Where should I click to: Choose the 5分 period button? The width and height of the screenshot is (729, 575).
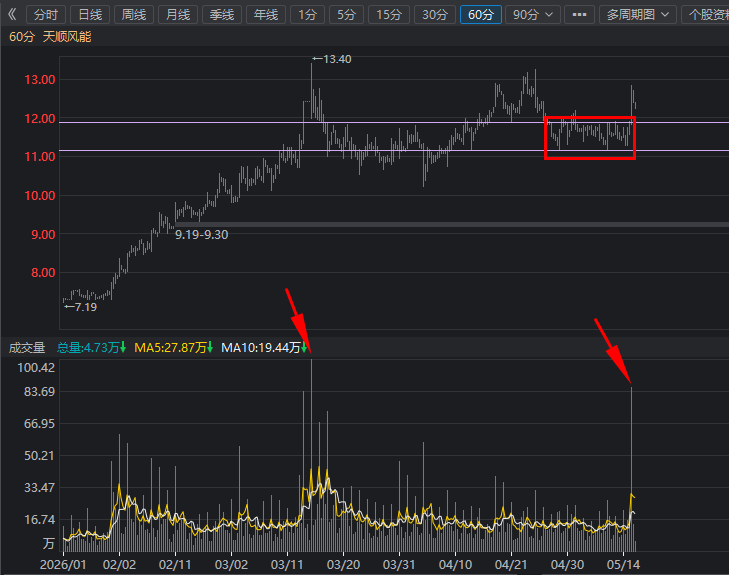[x=346, y=15]
